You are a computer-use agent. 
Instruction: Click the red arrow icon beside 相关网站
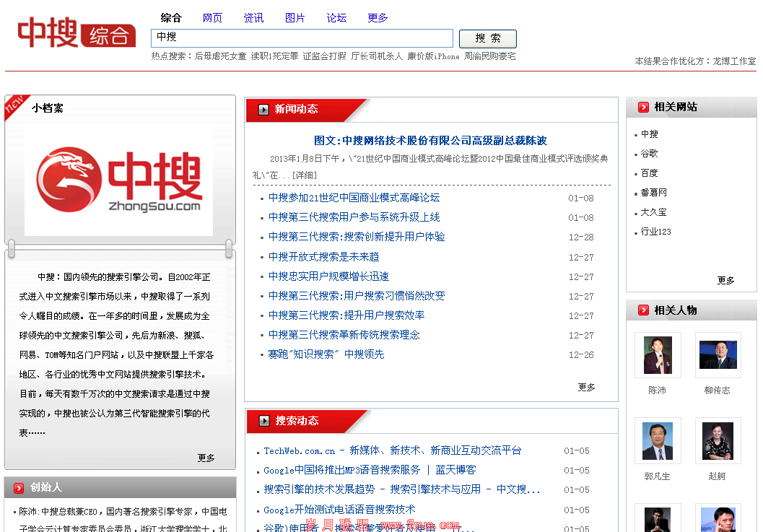[643, 107]
